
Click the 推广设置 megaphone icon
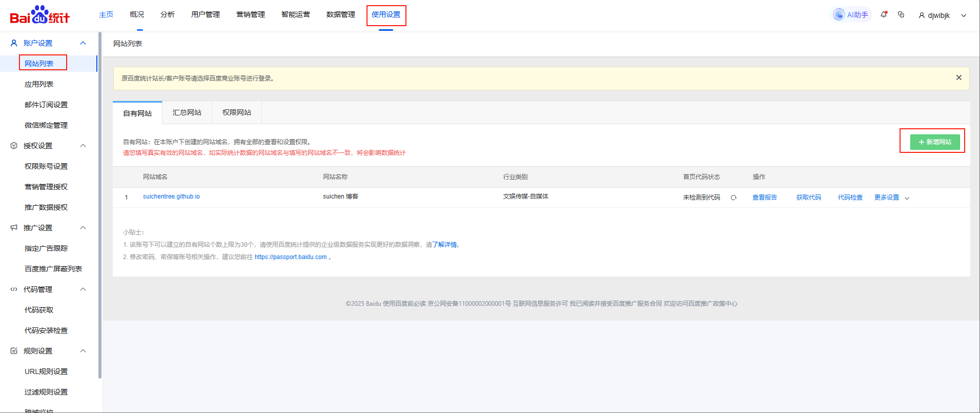(x=14, y=228)
